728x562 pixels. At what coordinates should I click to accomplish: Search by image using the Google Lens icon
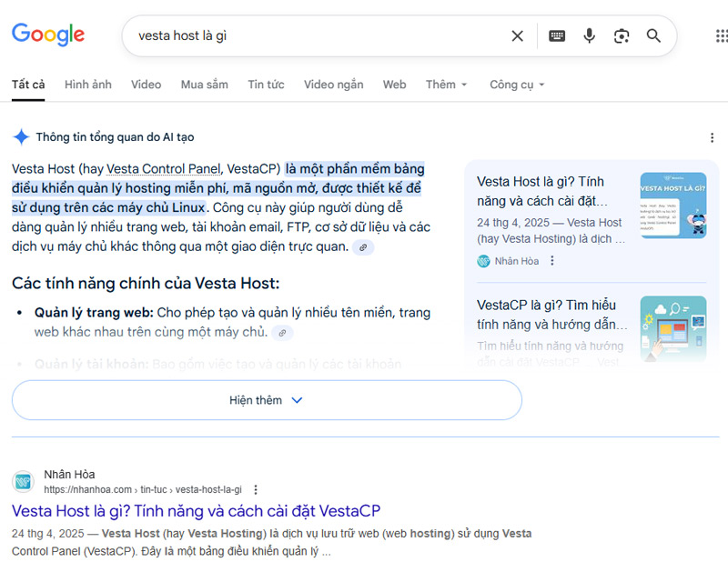[622, 35]
